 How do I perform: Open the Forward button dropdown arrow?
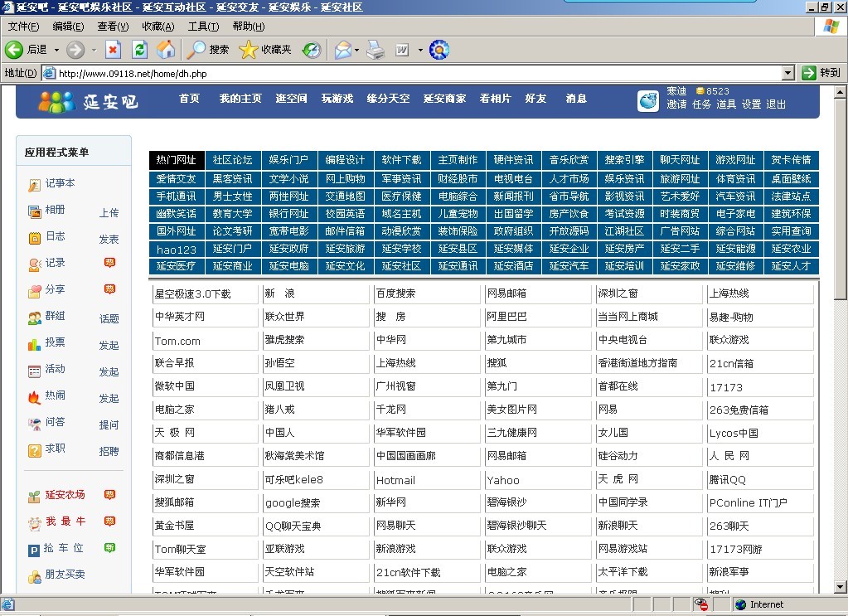pyautogui.click(x=94, y=50)
